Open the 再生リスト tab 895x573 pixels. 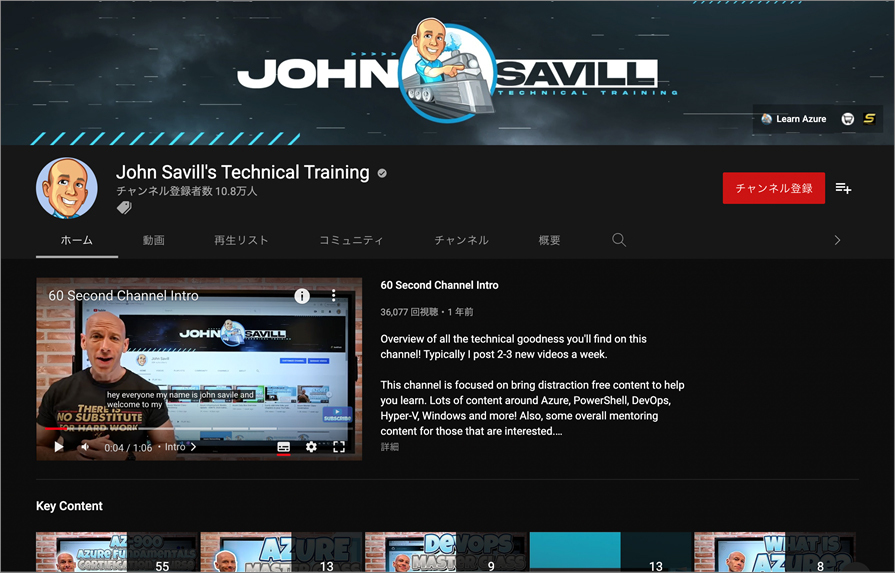point(241,240)
